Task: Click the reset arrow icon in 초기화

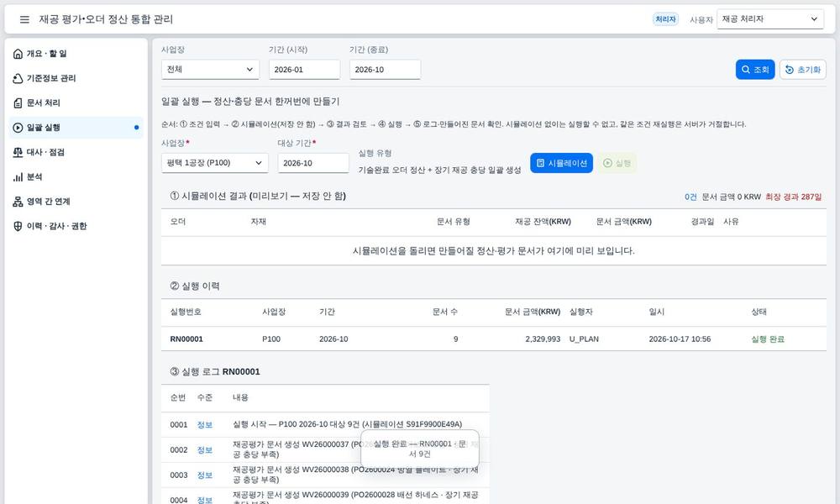Action: tap(789, 70)
